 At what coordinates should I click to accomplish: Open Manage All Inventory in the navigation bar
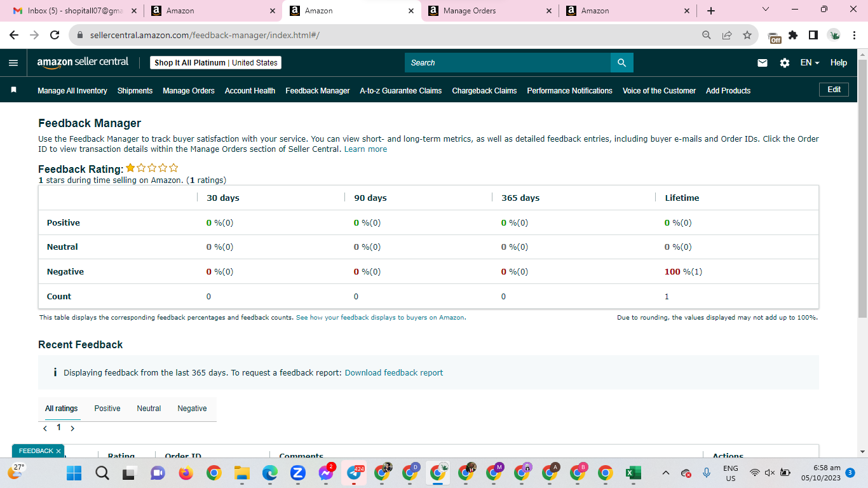(72, 91)
